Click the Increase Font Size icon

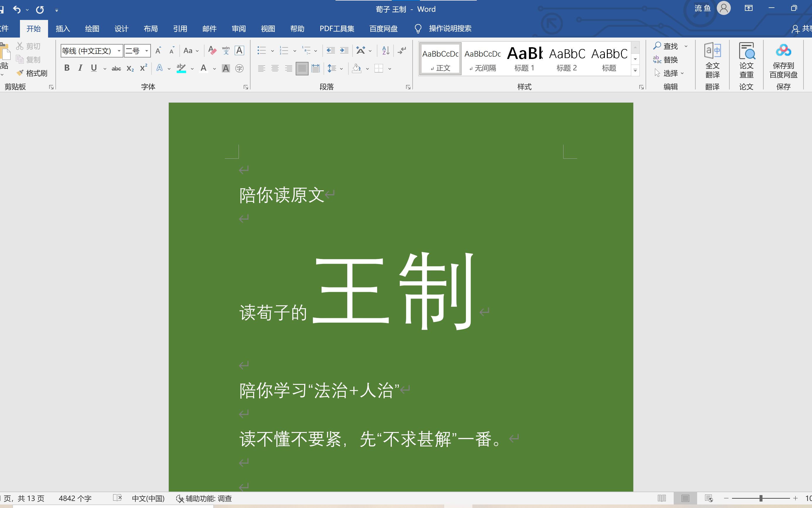click(x=158, y=51)
